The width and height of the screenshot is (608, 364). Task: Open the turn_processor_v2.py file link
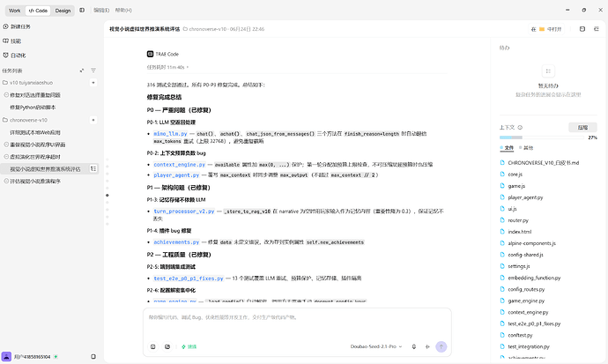tap(184, 212)
